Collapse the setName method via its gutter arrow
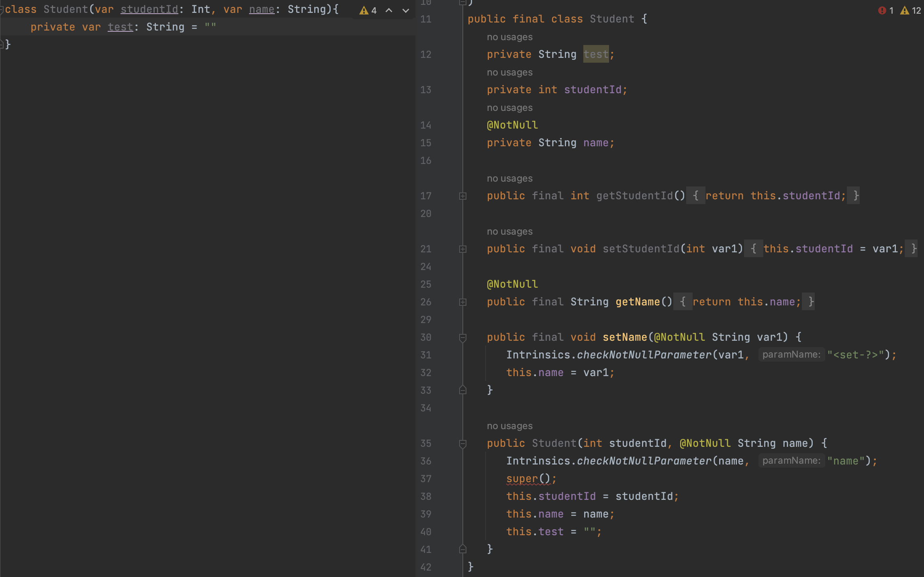 coord(462,337)
